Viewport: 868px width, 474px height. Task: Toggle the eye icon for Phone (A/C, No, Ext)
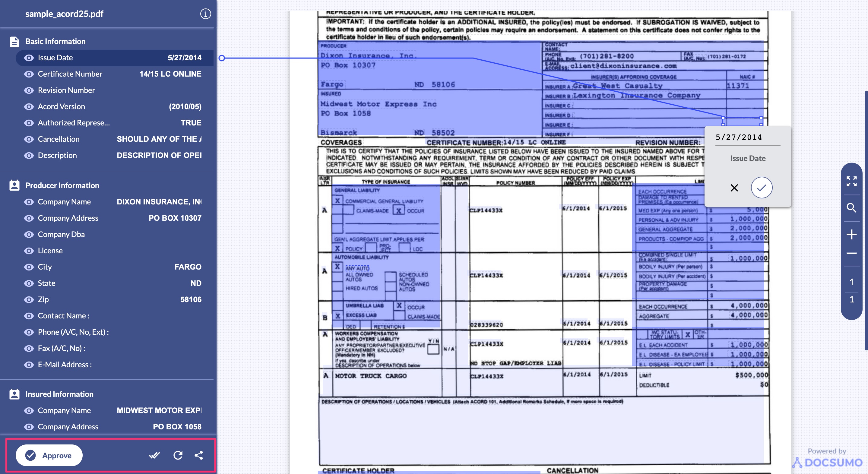click(x=29, y=332)
